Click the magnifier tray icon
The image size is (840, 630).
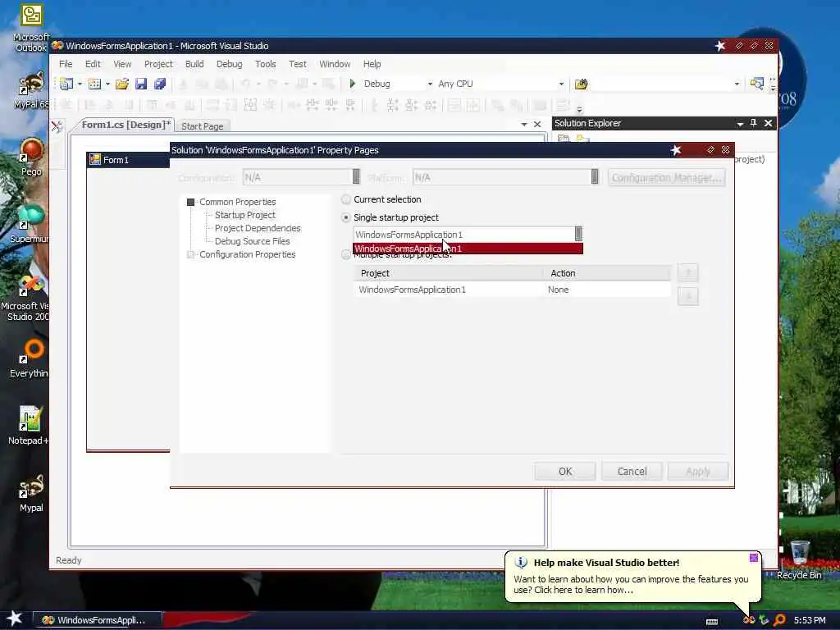coord(779,620)
